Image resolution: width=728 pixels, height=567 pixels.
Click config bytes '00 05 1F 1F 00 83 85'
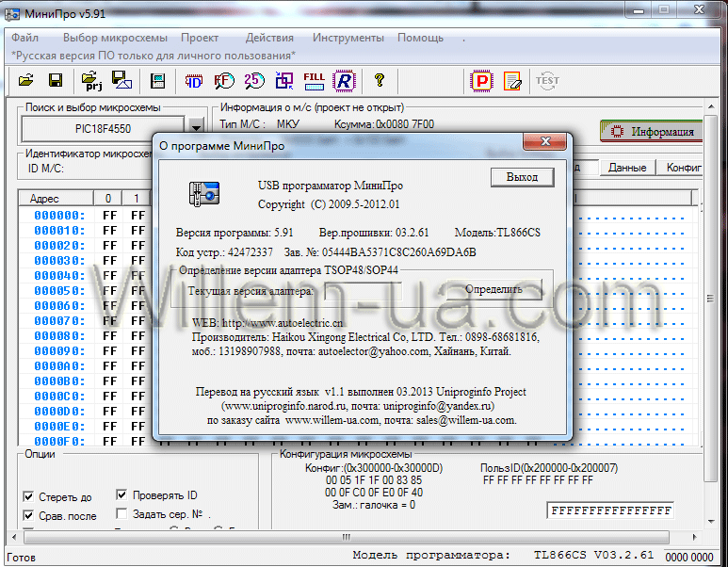click(374, 480)
